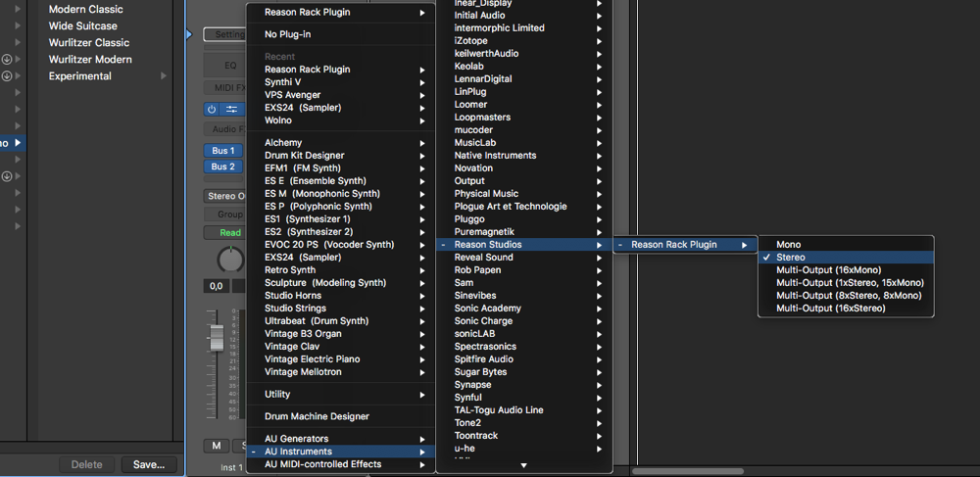Image resolution: width=980 pixels, height=477 pixels.
Task: Open the Sonic Charge manufacturer entry
Action: [523, 321]
